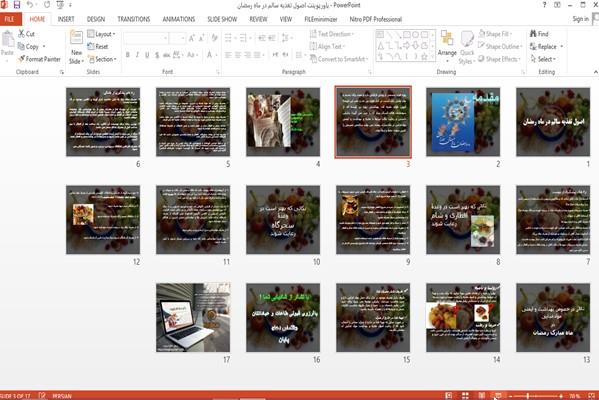
Task: Toggle text Shadow formatting
Action: tap(157, 55)
